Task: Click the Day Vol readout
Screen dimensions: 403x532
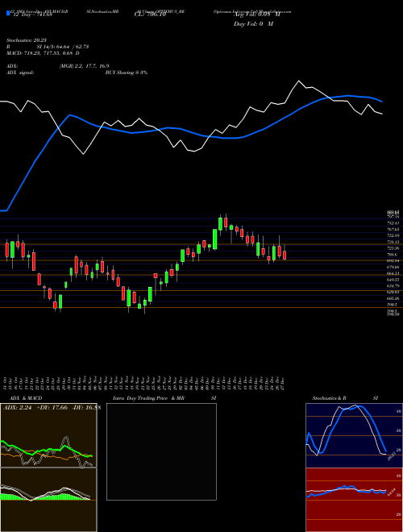Action: [253, 24]
